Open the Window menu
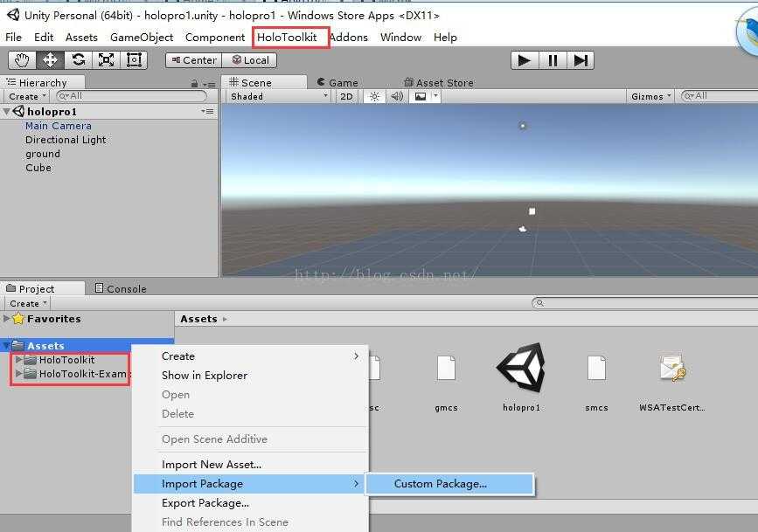758x532 pixels. pyautogui.click(x=400, y=38)
